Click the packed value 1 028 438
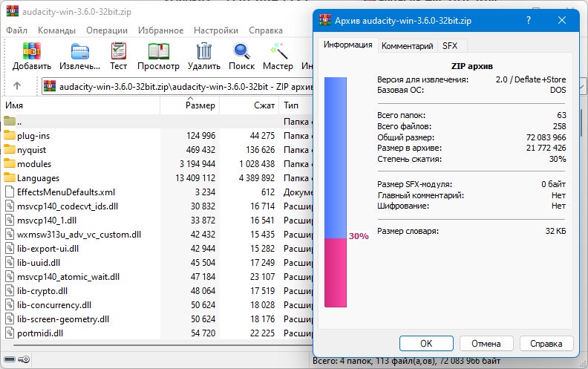 [257, 164]
